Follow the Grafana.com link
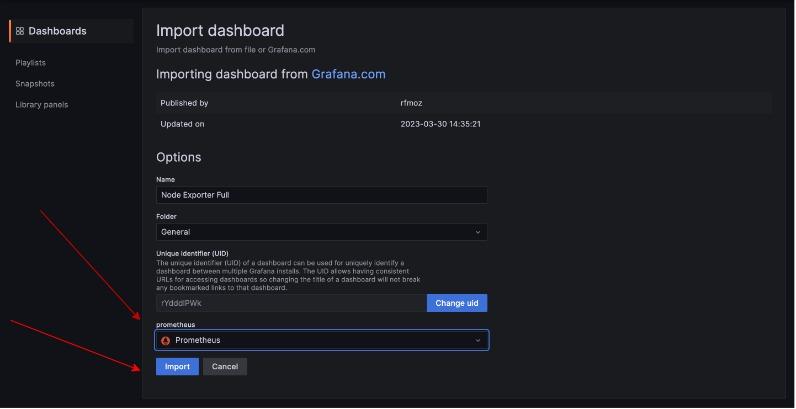Viewport: 796px width, 409px height. (x=348, y=74)
